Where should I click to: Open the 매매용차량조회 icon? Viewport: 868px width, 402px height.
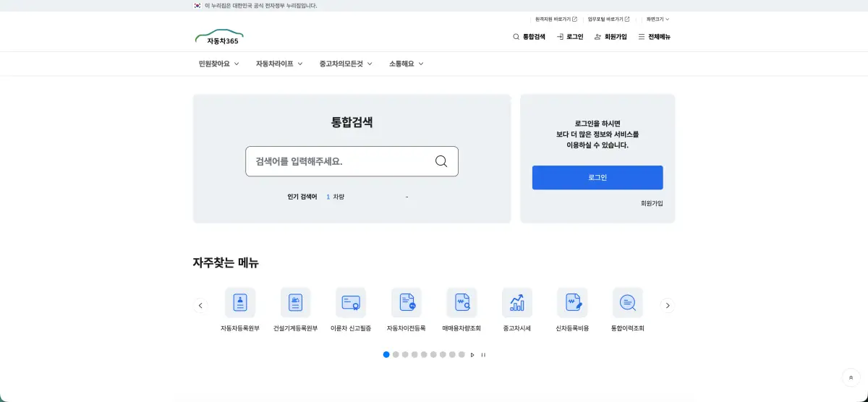461,303
